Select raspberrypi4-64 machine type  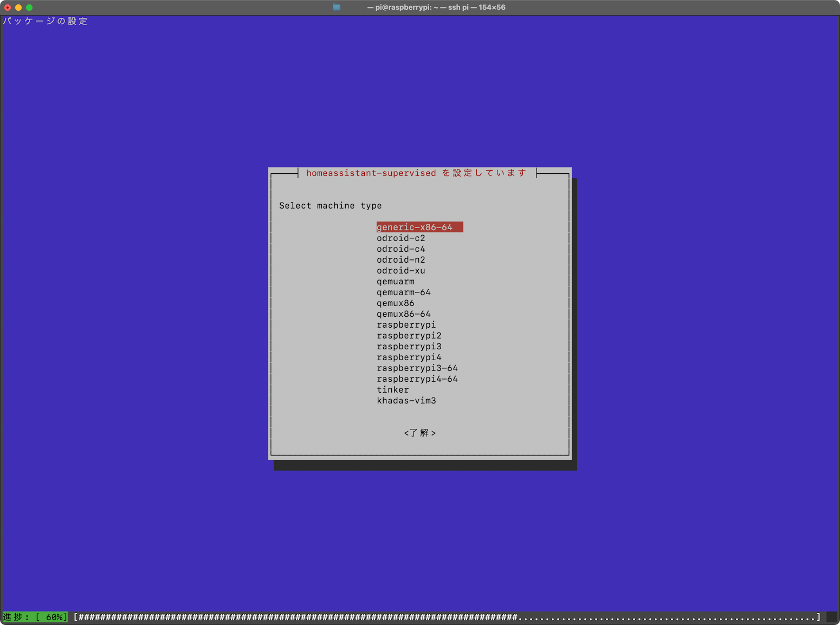coord(417,379)
